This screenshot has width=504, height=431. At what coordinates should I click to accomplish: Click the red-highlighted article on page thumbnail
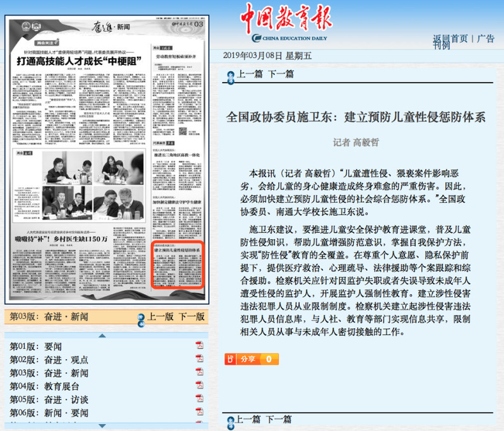[177, 265]
